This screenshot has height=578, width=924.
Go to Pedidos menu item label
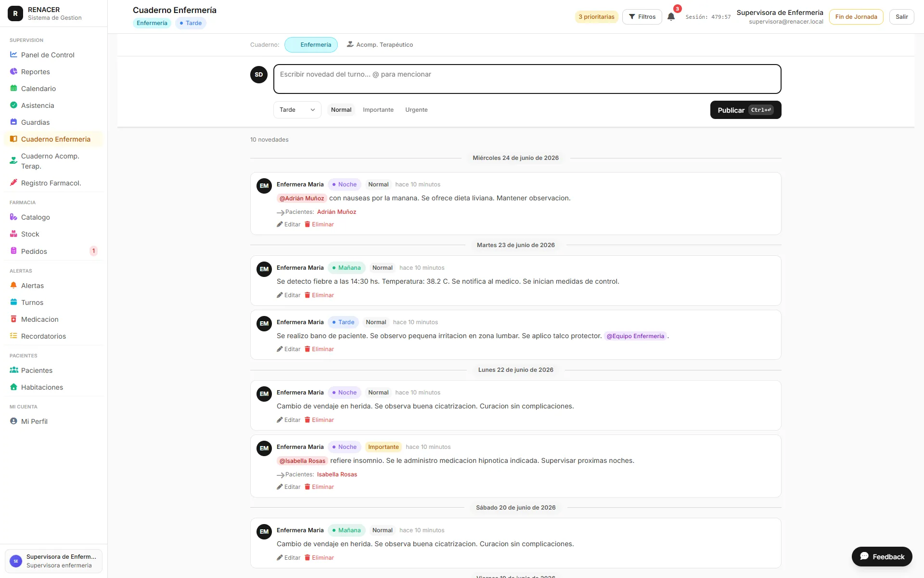pyautogui.click(x=34, y=251)
